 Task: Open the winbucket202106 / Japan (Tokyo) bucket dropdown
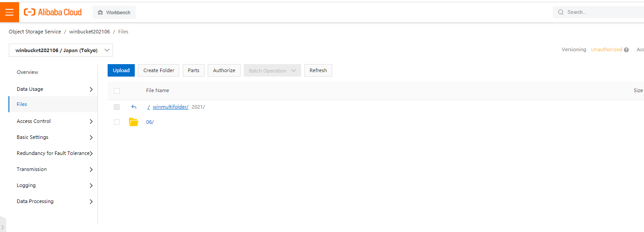tap(61, 50)
